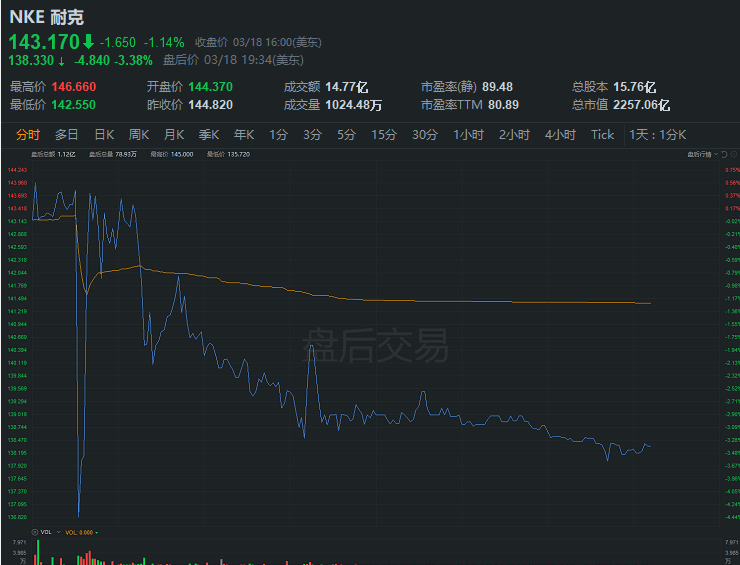Viewport: 740px width, 565px height.
Task: Click the undo/reset arrow icon above chart
Action: click(724, 154)
